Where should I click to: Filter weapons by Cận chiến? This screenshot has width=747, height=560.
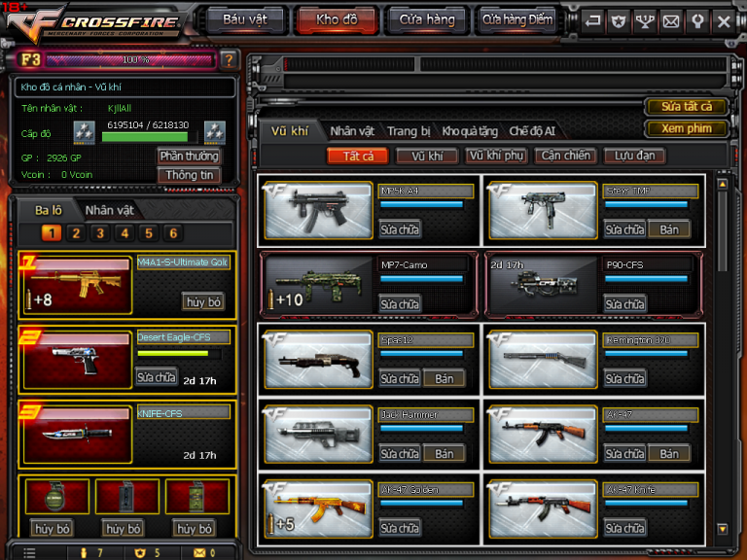click(x=565, y=156)
